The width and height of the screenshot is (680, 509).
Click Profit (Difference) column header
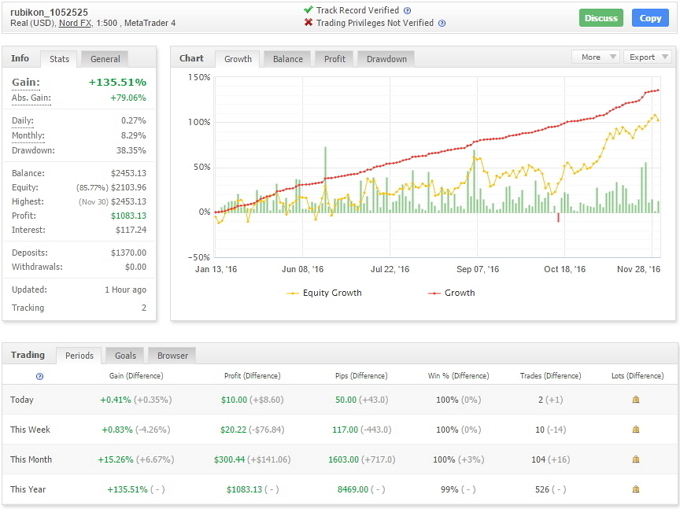point(252,376)
